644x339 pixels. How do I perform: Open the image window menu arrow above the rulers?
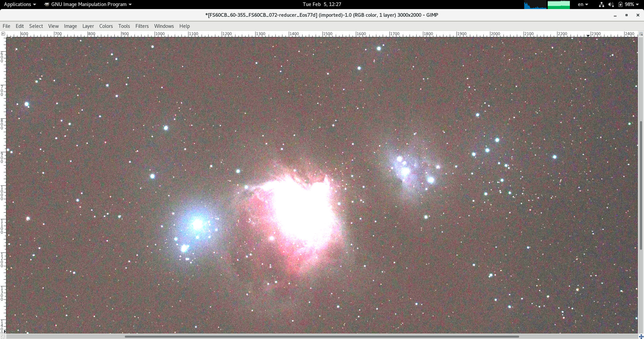[x=3, y=34]
